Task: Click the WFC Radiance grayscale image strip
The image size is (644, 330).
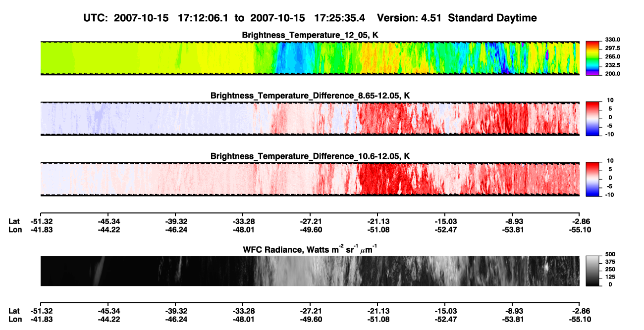Action: 310,271
